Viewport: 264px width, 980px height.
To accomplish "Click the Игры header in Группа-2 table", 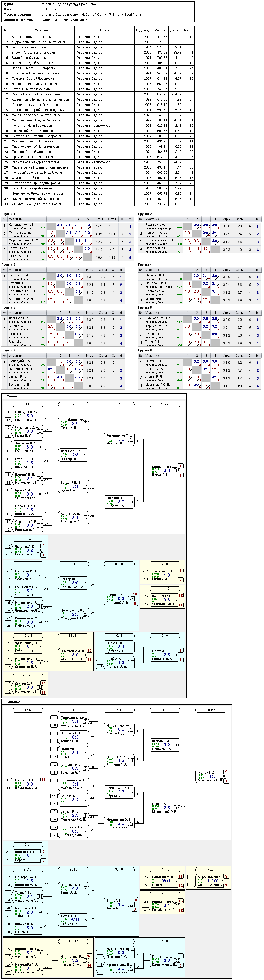I will pyautogui.click(x=226, y=219).
